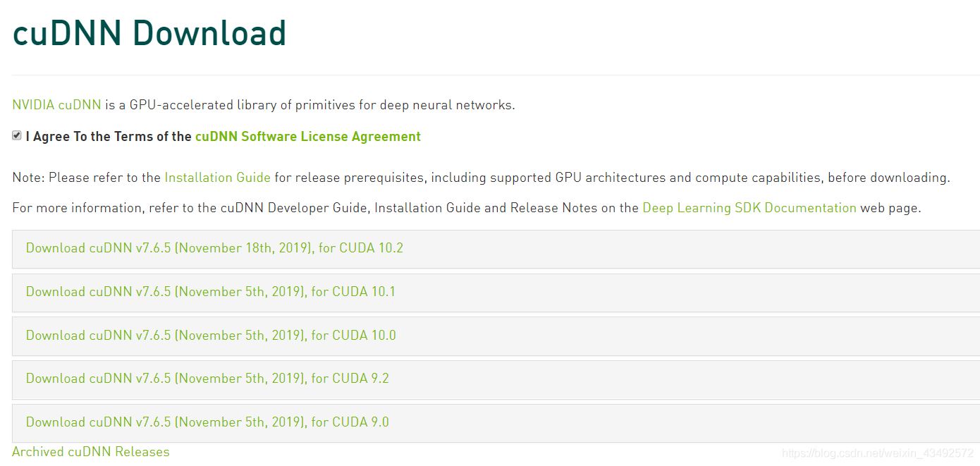Click the blog.csdn.net watermark URL
This screenshot has width=980, height=466.
[877, 453]
